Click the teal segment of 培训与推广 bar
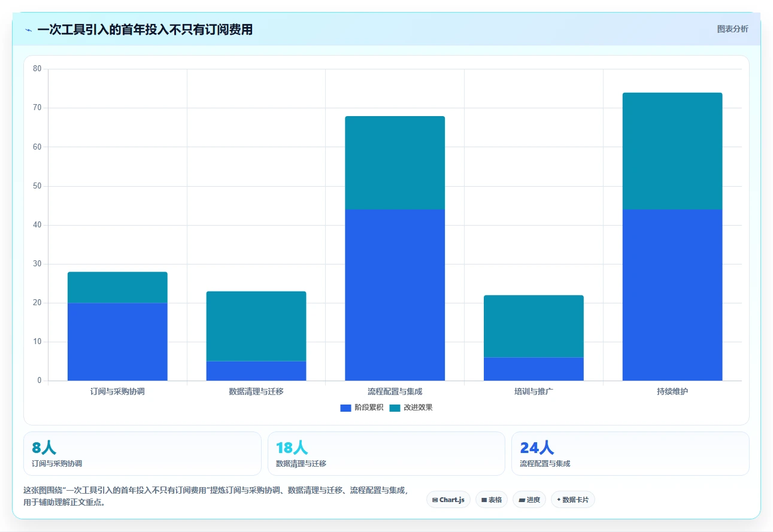Screen dimensions: 773x532 pos(533,326)
